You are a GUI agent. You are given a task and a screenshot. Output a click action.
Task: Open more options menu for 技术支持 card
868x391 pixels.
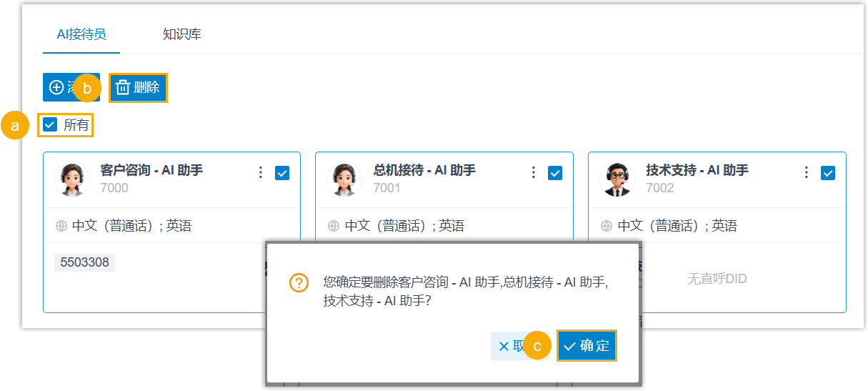pos(807,172)
